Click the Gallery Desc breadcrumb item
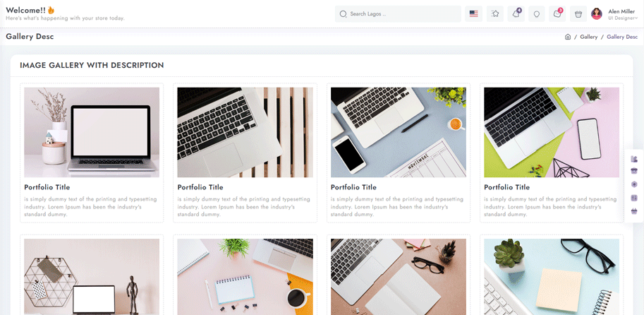Image resolution: width=644 pixels, height=315 pixels. [x=622, y=37]
